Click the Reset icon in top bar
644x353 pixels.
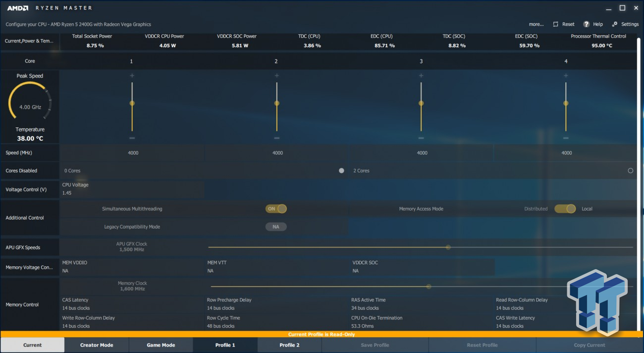click(x=556, y=24)
